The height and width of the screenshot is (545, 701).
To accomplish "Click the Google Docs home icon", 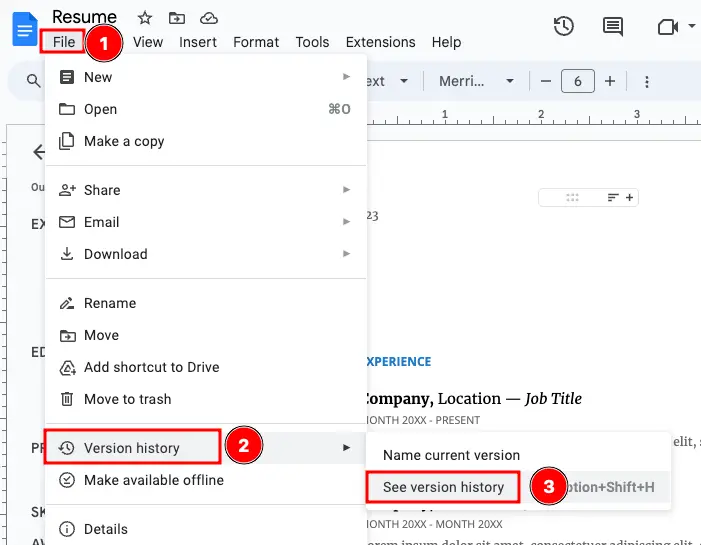I will (24, 29).
